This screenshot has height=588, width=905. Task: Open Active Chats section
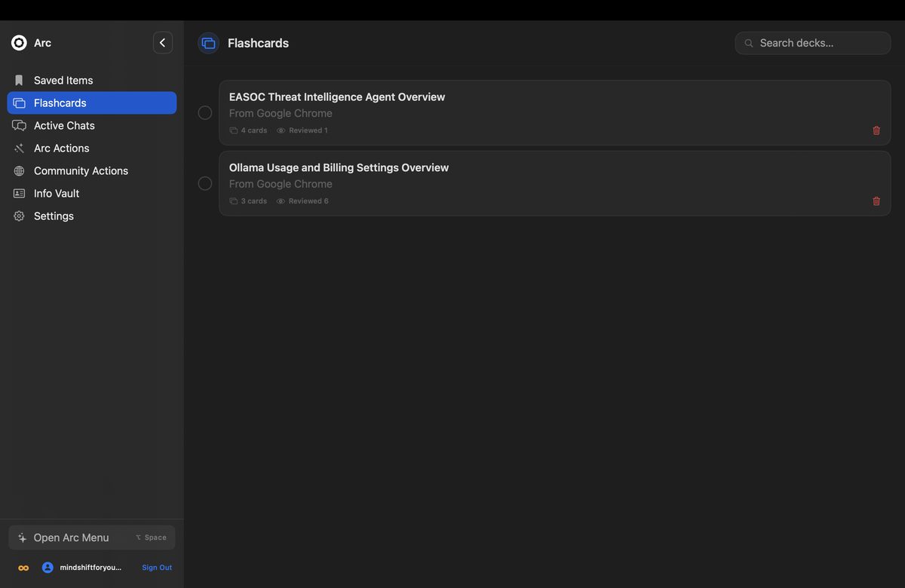point(92,125)
